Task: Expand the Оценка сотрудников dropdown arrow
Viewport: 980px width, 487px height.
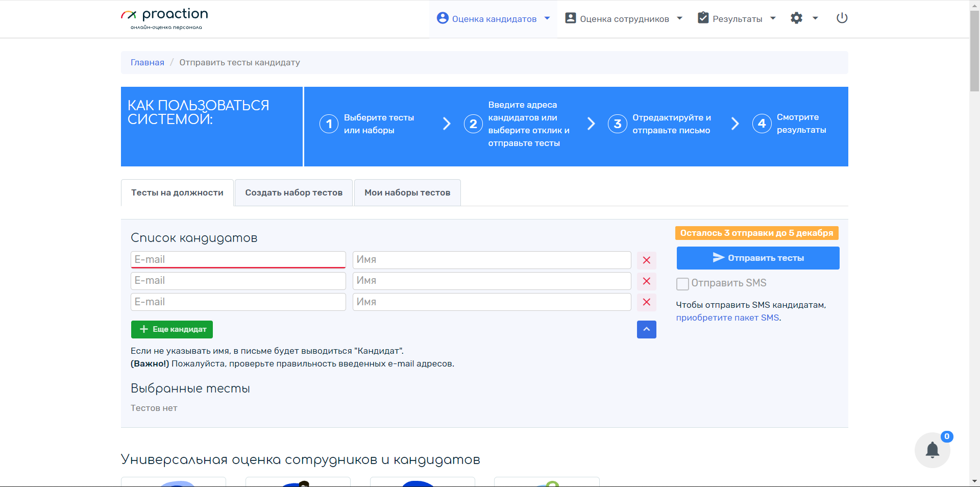Action: tap(679, 18)
